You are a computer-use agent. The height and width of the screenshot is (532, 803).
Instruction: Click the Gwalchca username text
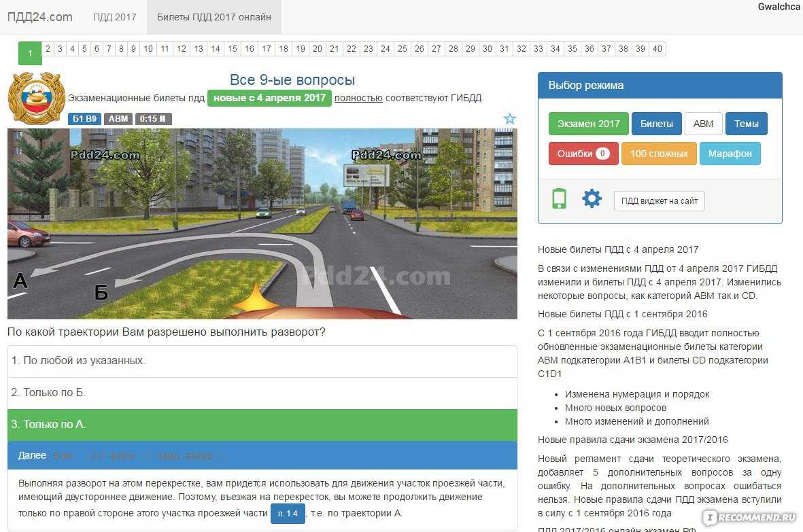coord(779,7)
